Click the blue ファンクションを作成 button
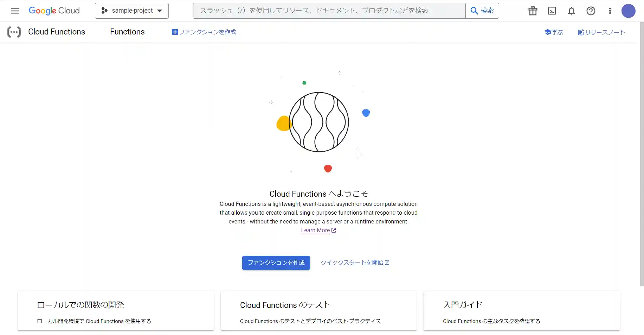The height and width of the screenshot is (335, 644). pyautogui.click(x=276, y=263)
